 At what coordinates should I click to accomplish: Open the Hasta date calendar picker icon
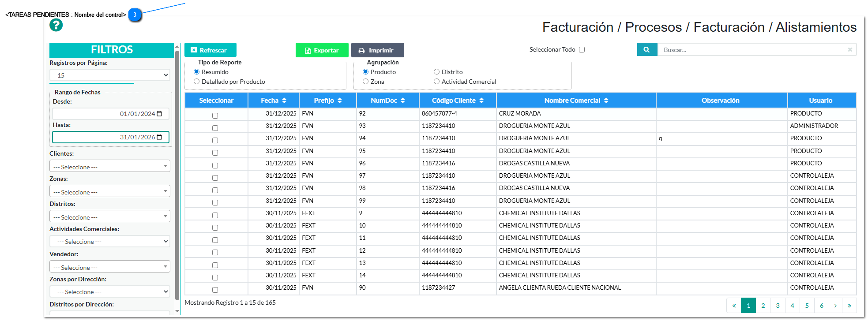point(160,137)
